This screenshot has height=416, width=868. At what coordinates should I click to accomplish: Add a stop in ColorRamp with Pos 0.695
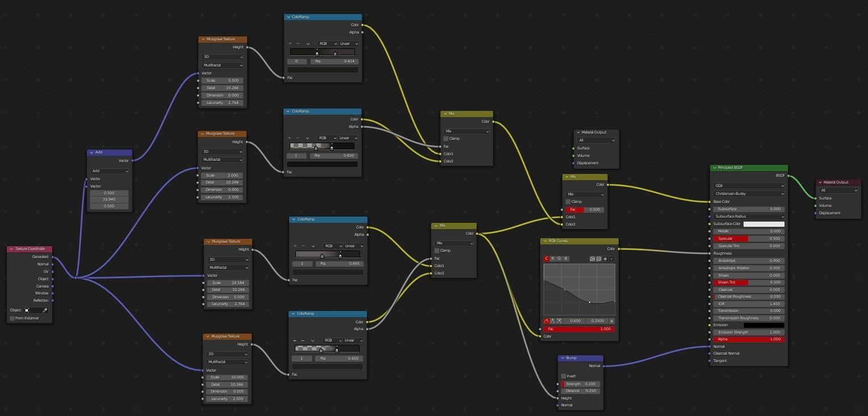(295, 246)
